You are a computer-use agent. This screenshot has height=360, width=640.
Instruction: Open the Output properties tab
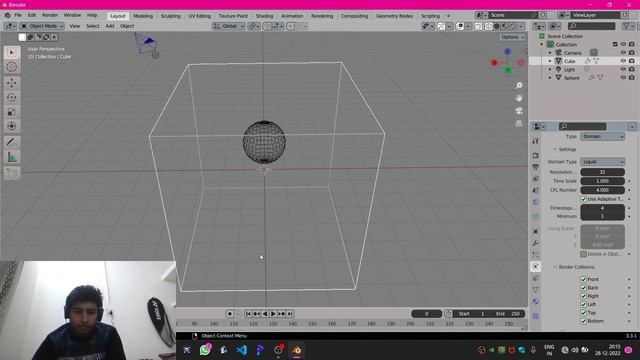click(x=536, y=167)
